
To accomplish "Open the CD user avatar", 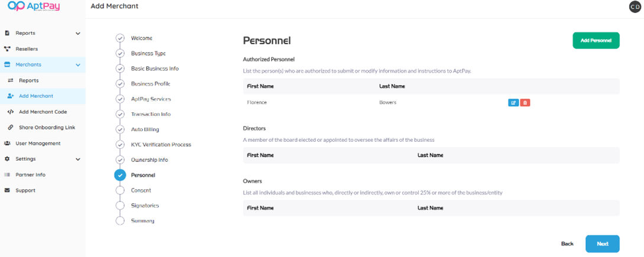I will click(634, 7).
